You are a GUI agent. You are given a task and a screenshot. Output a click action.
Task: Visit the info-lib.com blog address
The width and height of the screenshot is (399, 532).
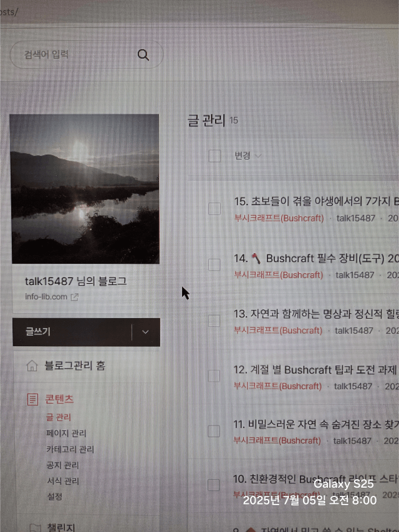[x=46, y=296]
